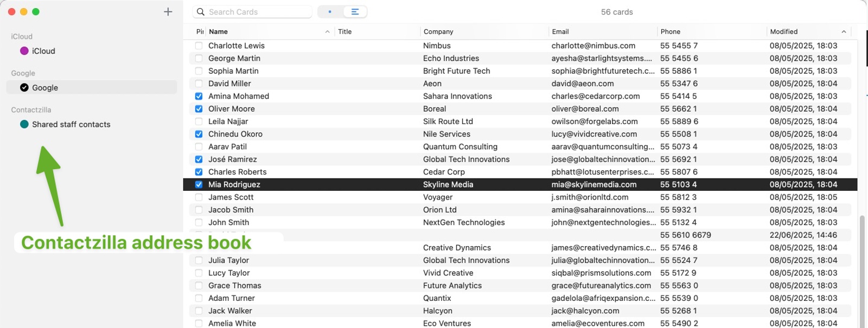Click the Skyline Media company cell

(x=448, y=184)
